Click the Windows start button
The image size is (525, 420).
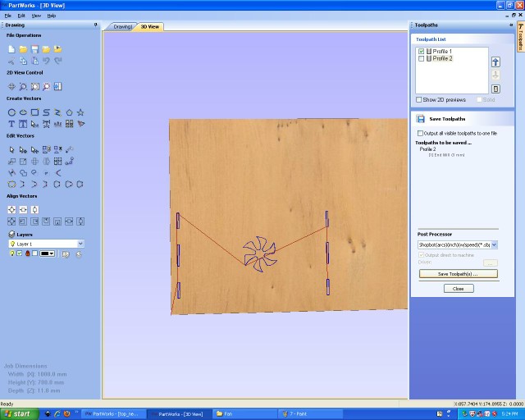[19, 414]
